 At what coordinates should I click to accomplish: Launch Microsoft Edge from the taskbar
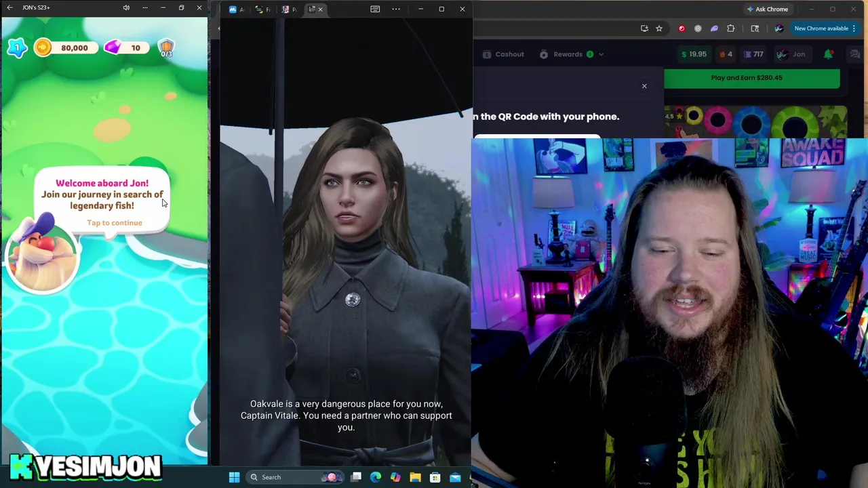(376, 477)
